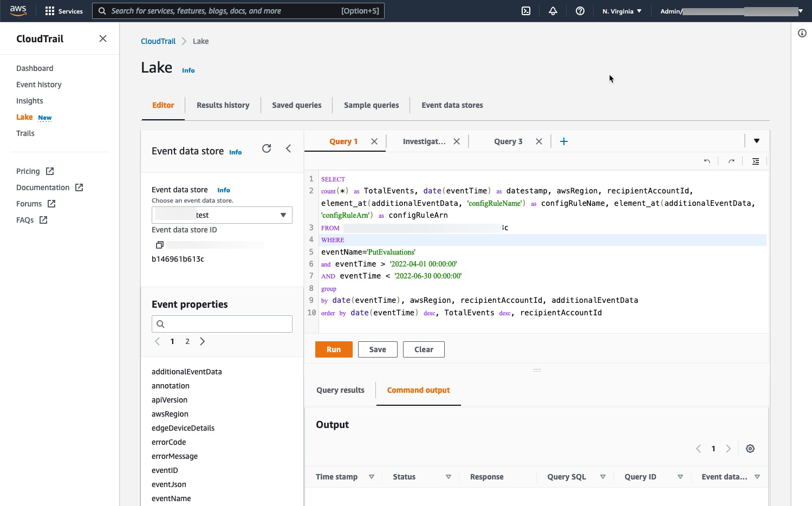Open the help question-mark icon
The height and width of the screenshot is (506, 812).
(x=580, y=10)
